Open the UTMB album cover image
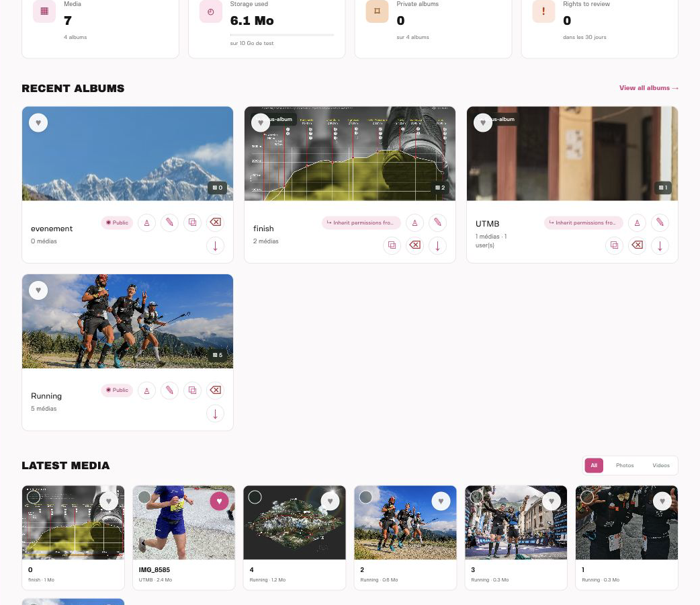700x605 pixels. [572, 154]
